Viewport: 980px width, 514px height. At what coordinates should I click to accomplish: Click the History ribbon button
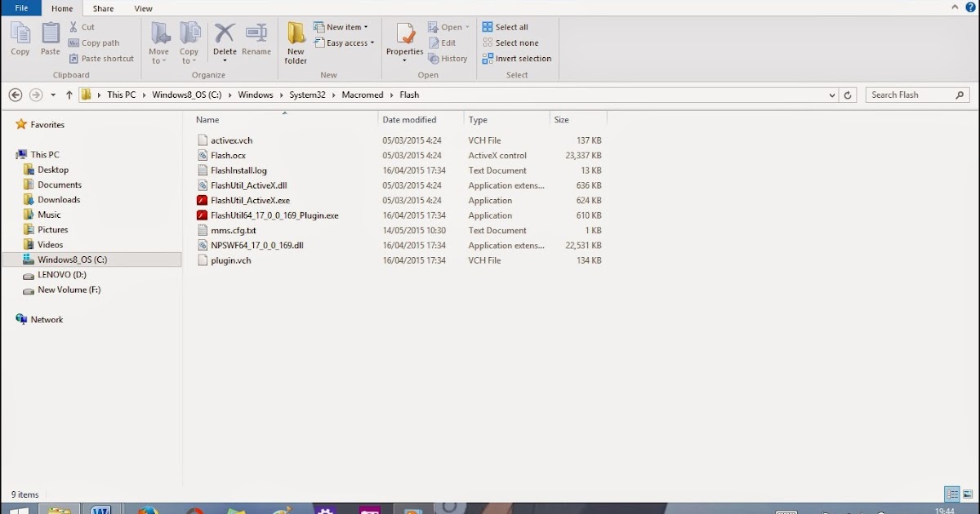click(448, 59)
